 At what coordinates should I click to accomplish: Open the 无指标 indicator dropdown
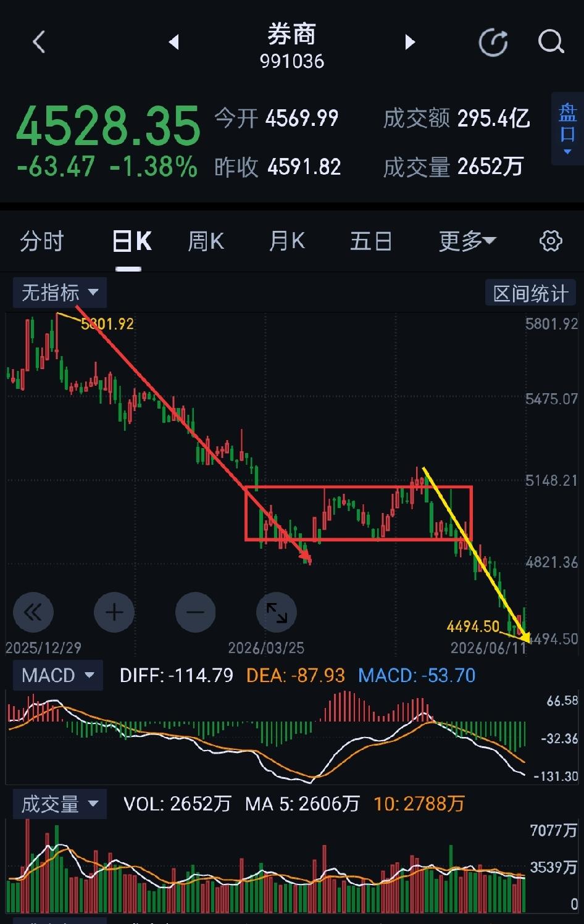click(x=60, y=293)
